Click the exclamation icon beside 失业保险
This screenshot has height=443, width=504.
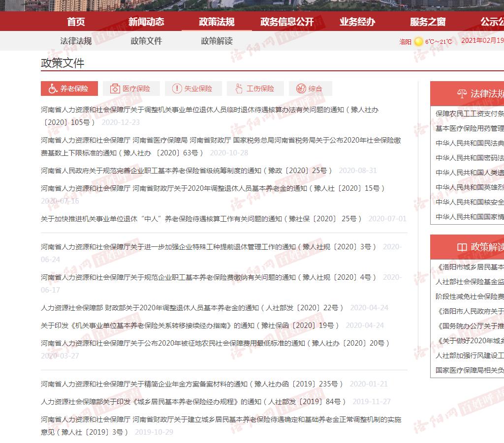[177, 89]
